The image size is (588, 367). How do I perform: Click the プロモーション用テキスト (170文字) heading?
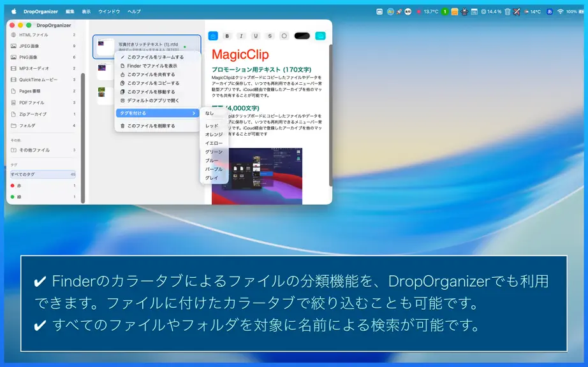(x=261, y=69)
